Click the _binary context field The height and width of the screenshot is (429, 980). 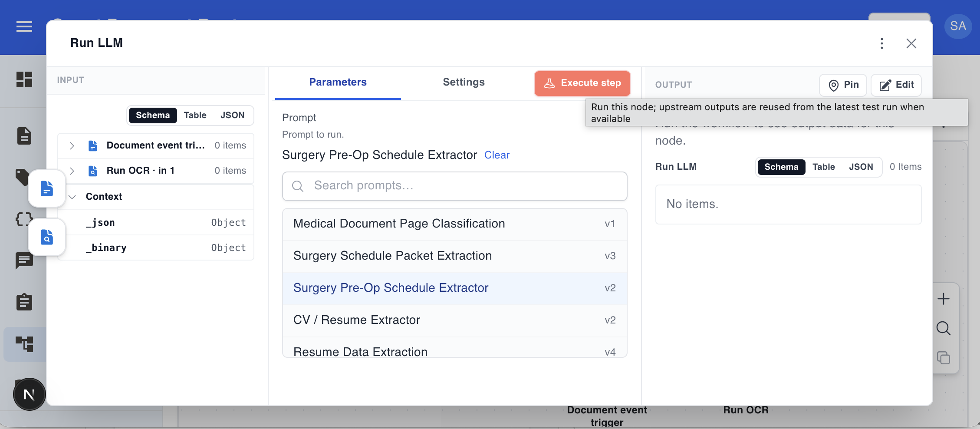pos(156,247)
